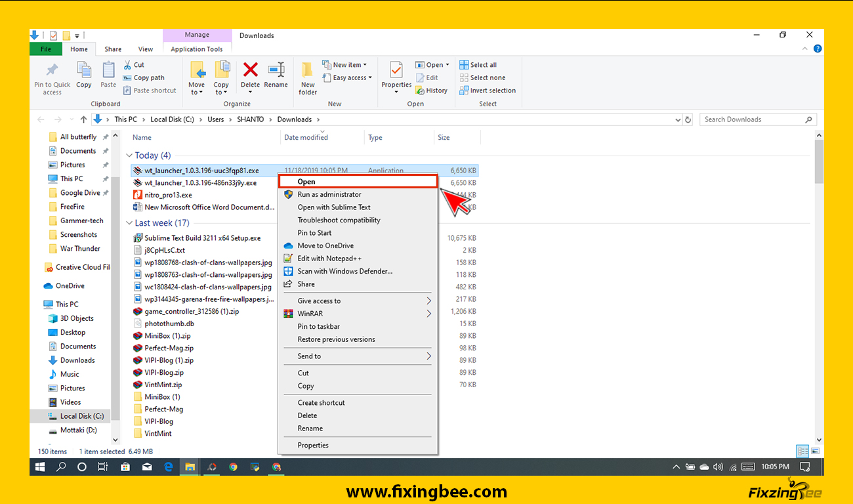Select Open in the context menu
The image size is (853, 504).
pyautogui.click(x=358, y=182)
